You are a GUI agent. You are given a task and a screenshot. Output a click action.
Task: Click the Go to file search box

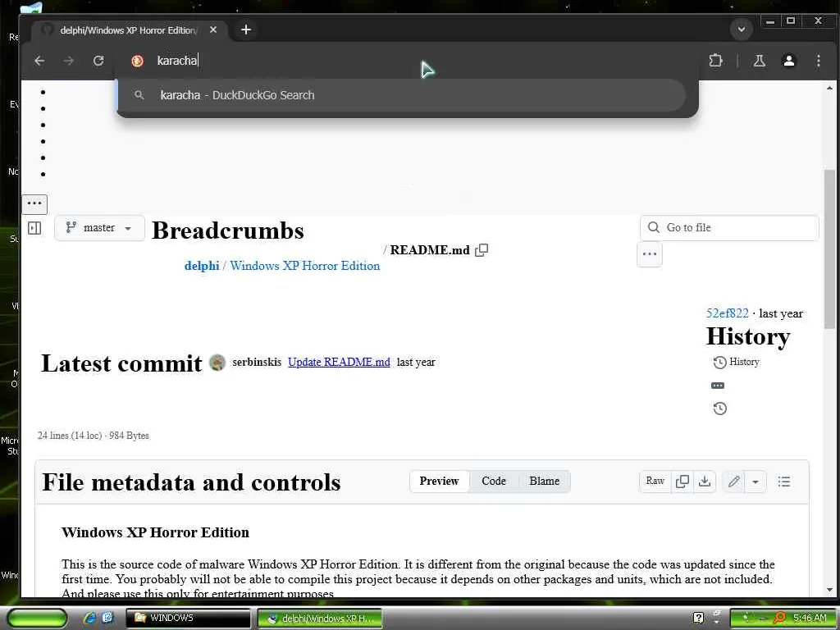pyautogui.click(x=729, y=228)
